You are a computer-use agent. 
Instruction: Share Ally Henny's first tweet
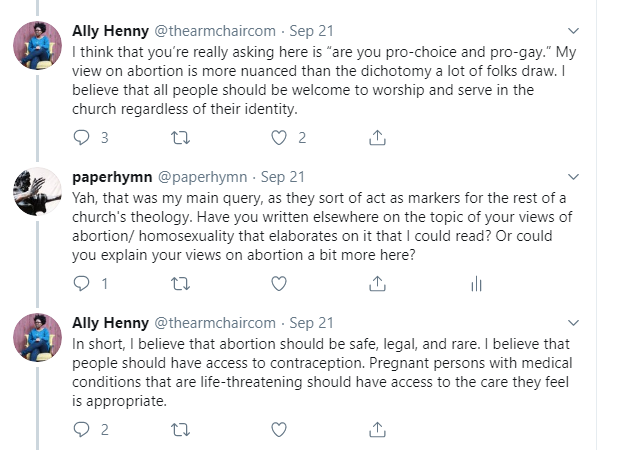[378, 137]
